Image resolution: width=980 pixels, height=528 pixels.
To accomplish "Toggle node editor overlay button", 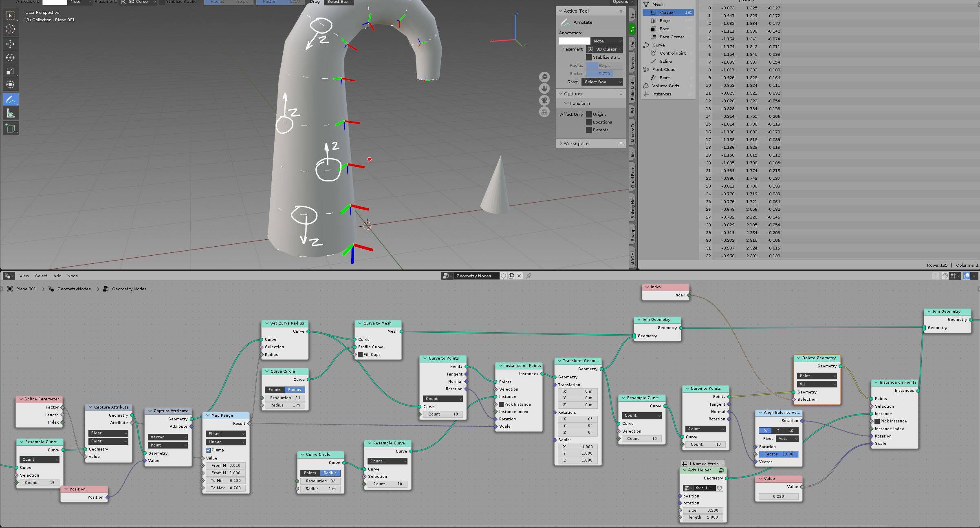I will point(967,276).
